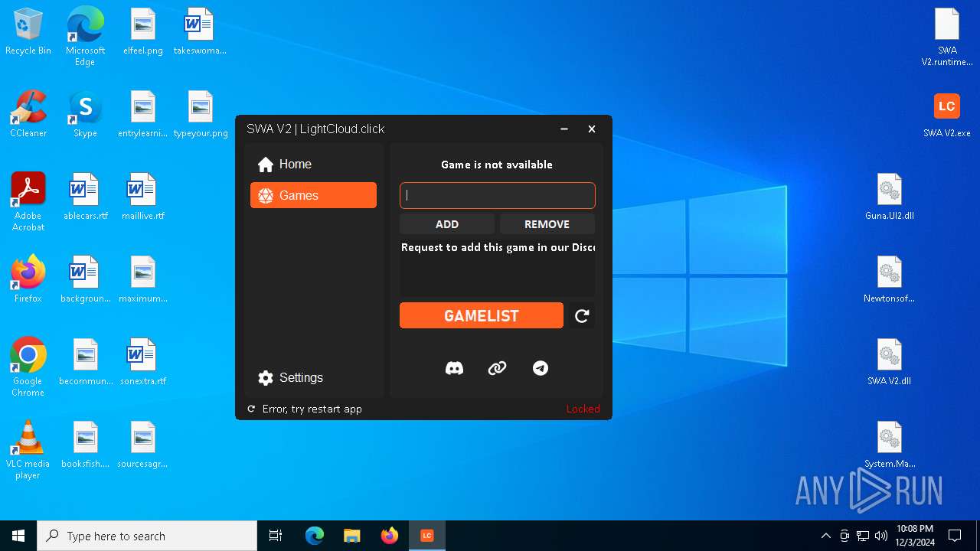Screen dimensions: 980x551
Task: Select the sonextra.rtf desktop file
Action: coord(143,362)
